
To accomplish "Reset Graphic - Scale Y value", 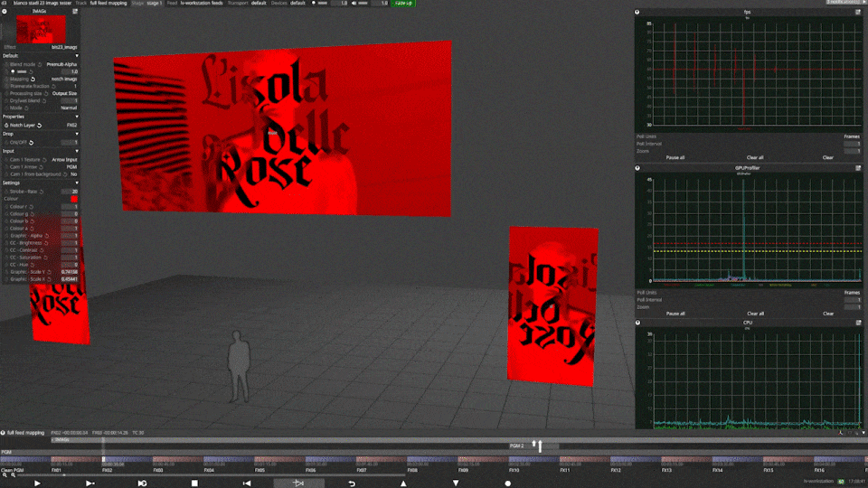I will pyautogui.click(x=49, y=272).
